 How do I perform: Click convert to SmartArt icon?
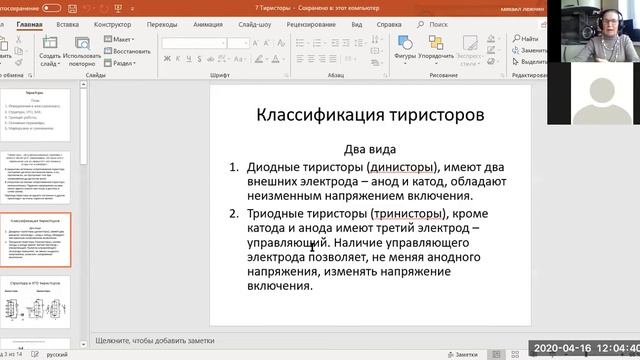tap(376, 62)
